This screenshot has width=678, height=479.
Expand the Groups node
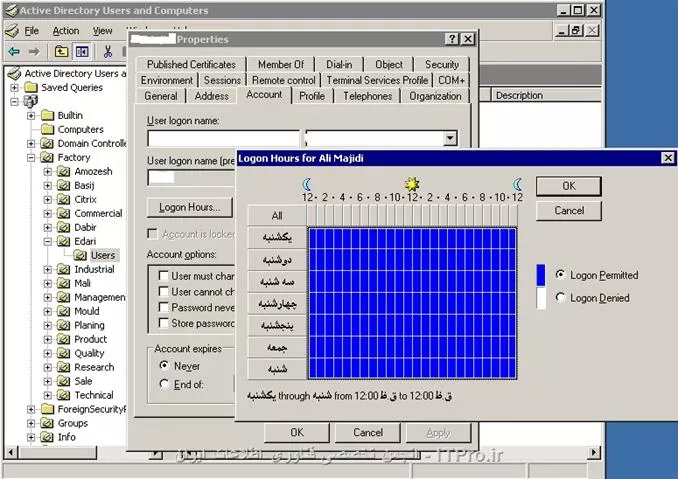pyautogui.click(x=31, y=423)
